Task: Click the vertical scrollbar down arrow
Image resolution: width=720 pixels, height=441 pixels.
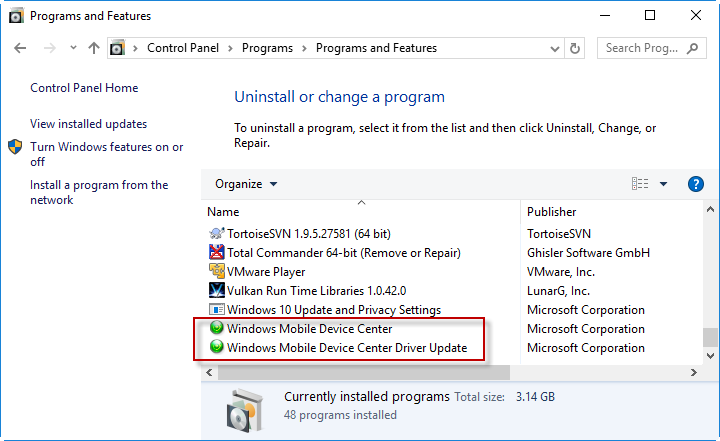Action: (x=710, y=356)
